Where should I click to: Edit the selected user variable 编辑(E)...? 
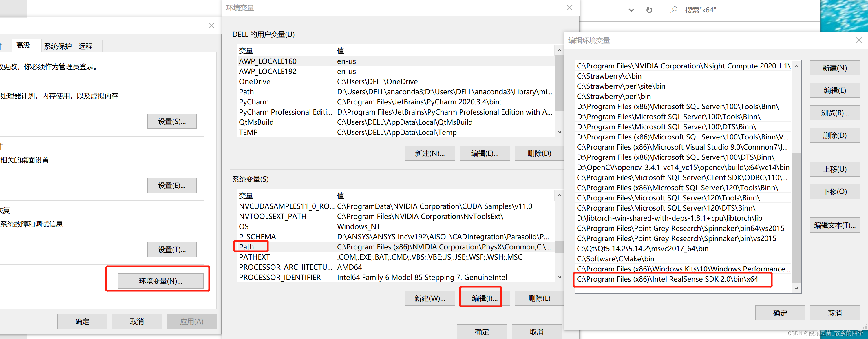click(485, 153)
